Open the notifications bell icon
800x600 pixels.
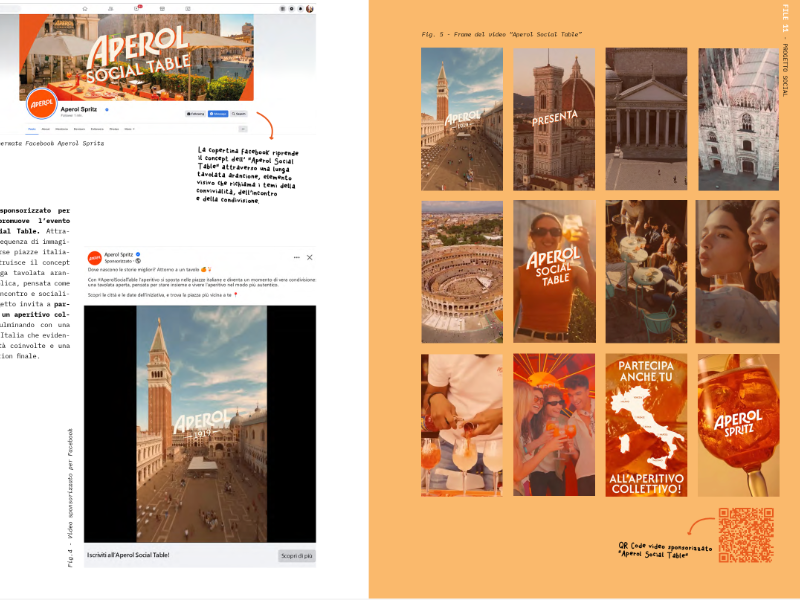click(x=301, y=9)
